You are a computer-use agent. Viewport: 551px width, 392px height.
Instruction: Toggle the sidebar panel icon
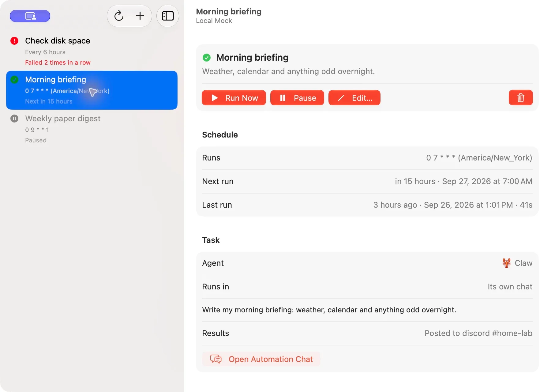pyautogui.click(x=168, y=16)
